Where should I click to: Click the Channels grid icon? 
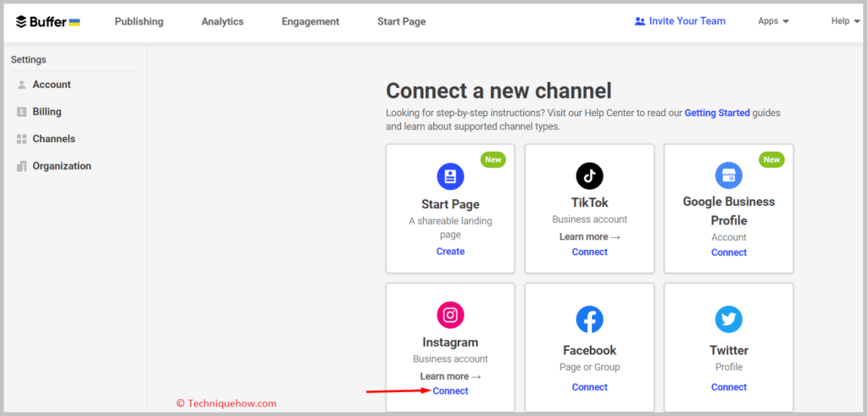coord(21,139)
